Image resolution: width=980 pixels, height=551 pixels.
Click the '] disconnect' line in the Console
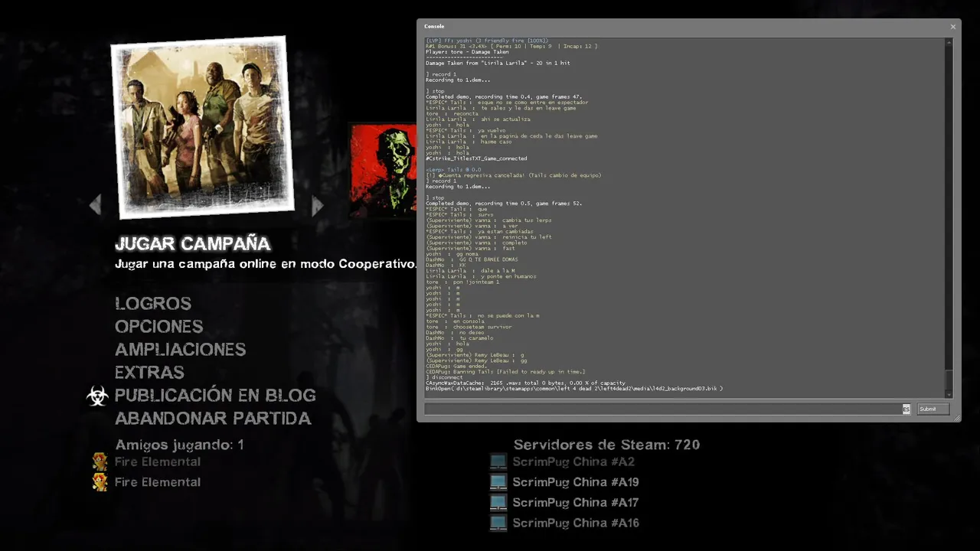coord(445,377)
